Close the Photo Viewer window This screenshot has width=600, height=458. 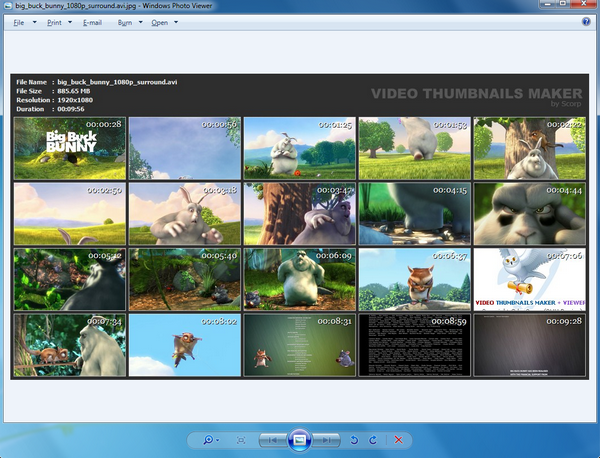coord(584,4)
